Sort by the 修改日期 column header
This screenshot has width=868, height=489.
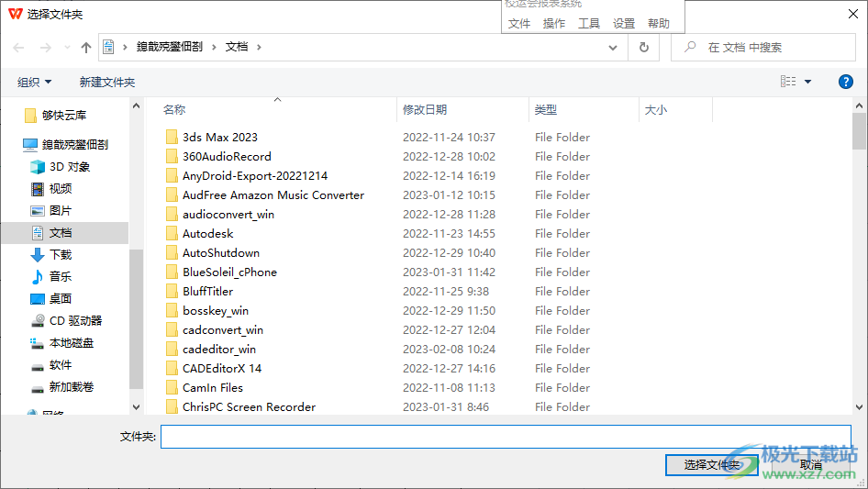(x=425, y=110)
